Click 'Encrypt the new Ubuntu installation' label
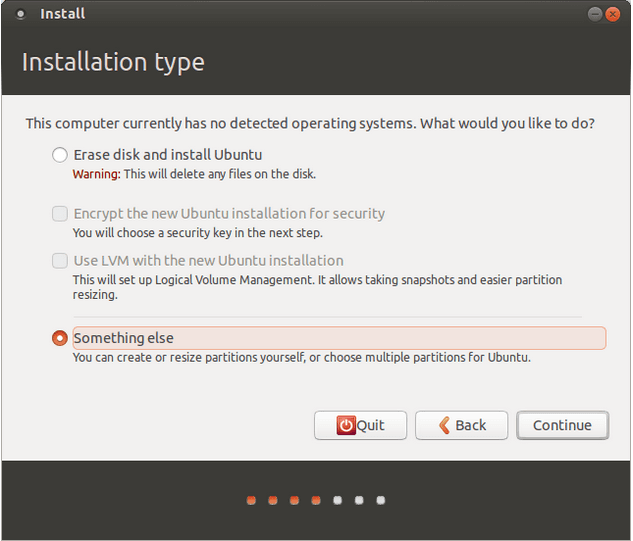This screenshot has width=633, height=541. 229,214
